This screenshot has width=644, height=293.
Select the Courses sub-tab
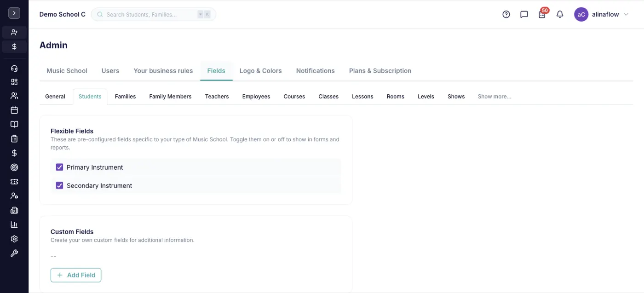pyautogui.click(x=294, y=97)
